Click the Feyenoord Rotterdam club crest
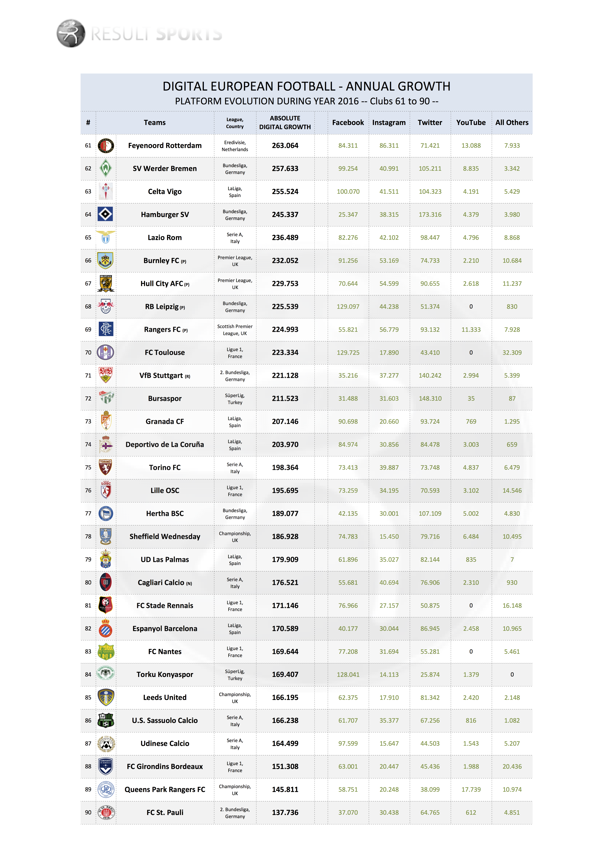The height and width of the screenshot is (868, 613). point(106,145)
